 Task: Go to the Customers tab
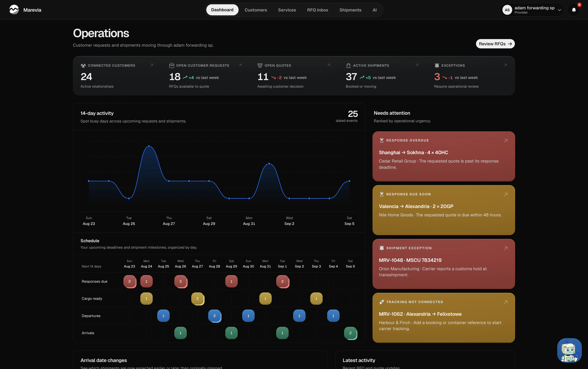click(x=255, y=10)
